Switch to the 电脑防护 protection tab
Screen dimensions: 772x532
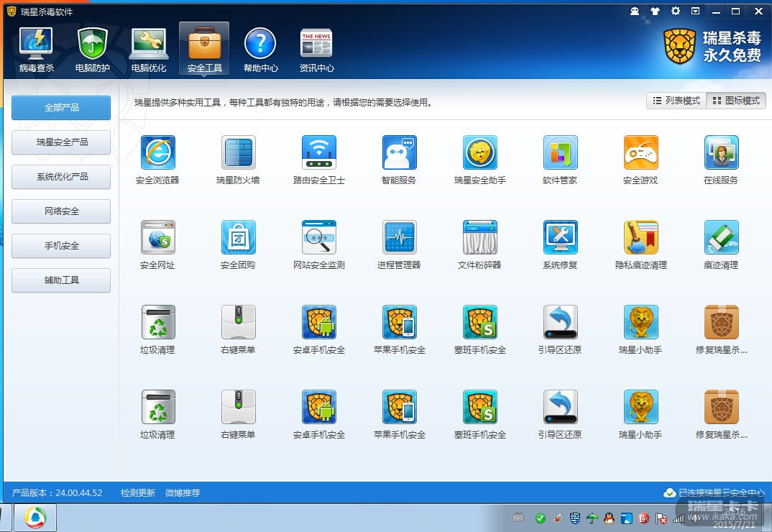(x=92, y=48)
